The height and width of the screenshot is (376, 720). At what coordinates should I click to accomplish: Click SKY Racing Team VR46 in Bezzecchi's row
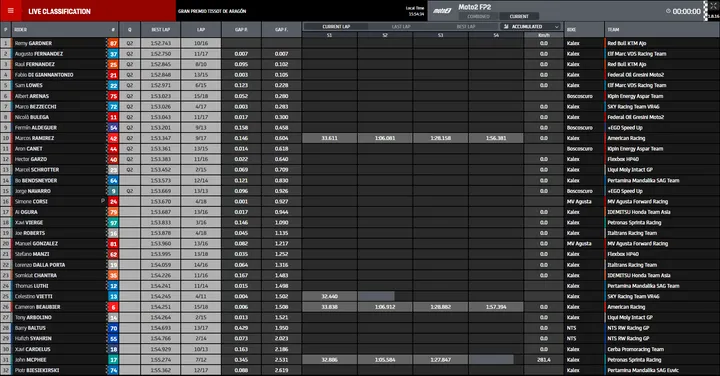point(633,107)
